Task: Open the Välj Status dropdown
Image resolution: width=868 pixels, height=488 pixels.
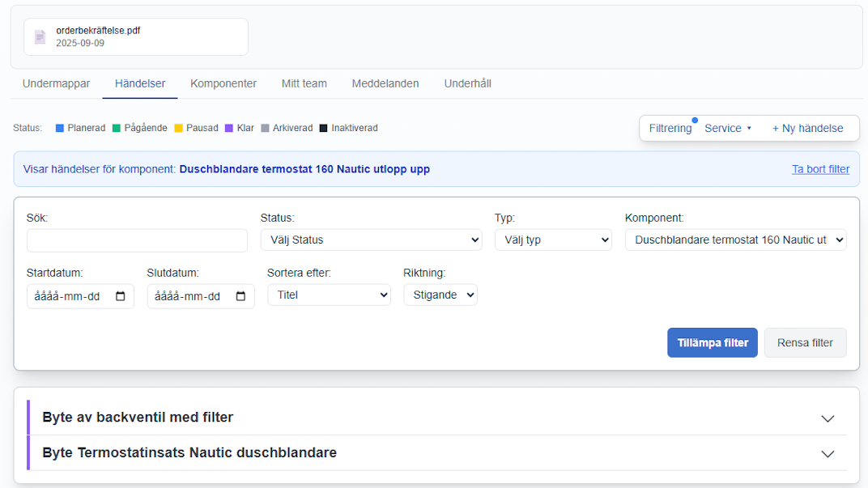Action: 371,240
